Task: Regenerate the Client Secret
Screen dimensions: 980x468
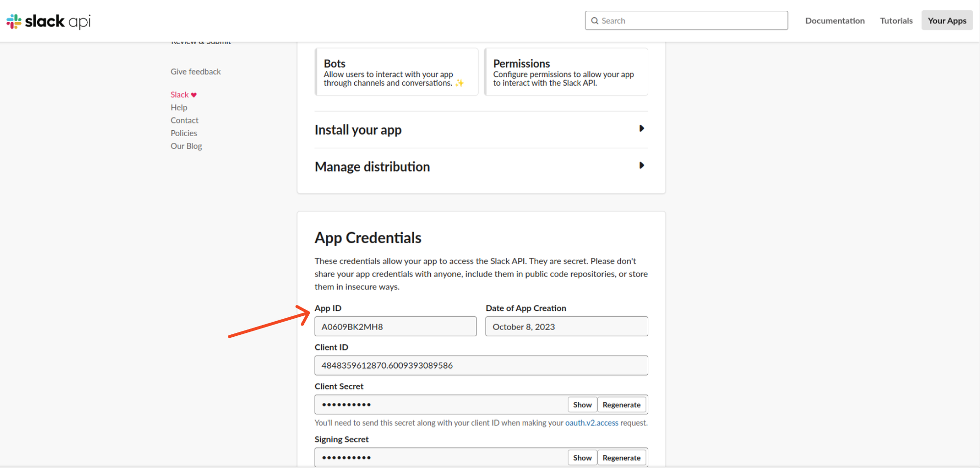Action: 621,405
